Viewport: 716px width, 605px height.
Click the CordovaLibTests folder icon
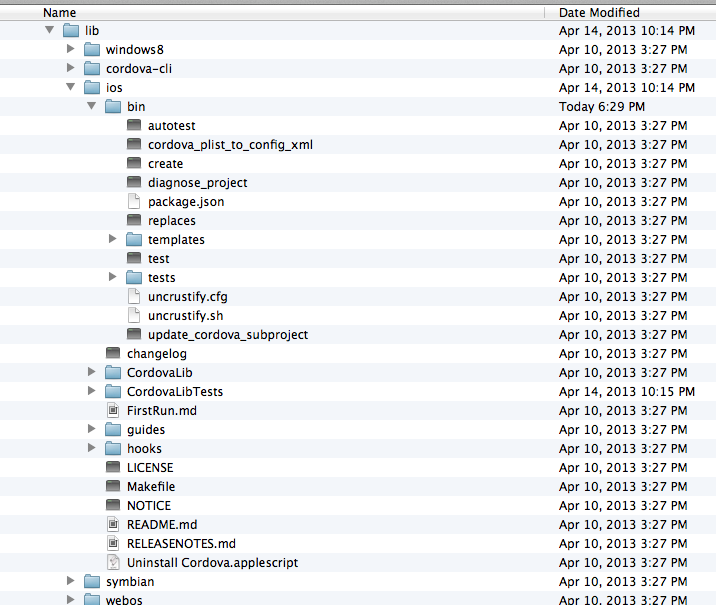[113, 391]
